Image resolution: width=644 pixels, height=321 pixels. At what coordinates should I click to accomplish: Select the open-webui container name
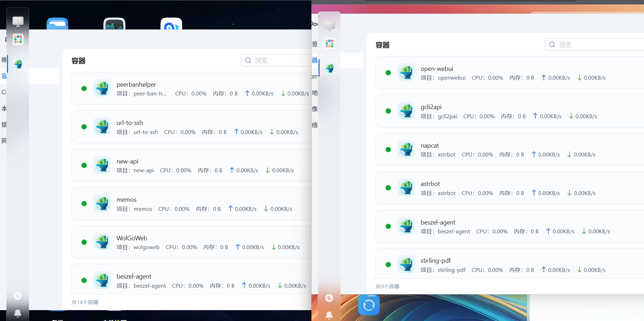[437, 69]
